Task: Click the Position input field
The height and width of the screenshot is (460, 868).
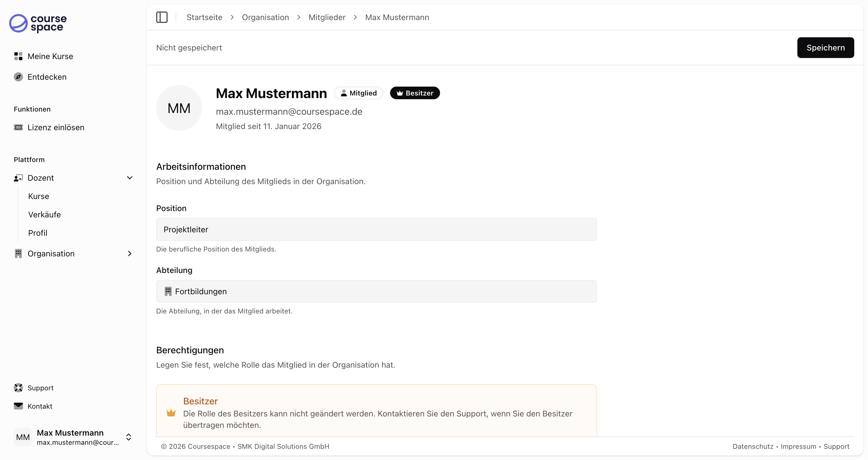Action: 376,229
